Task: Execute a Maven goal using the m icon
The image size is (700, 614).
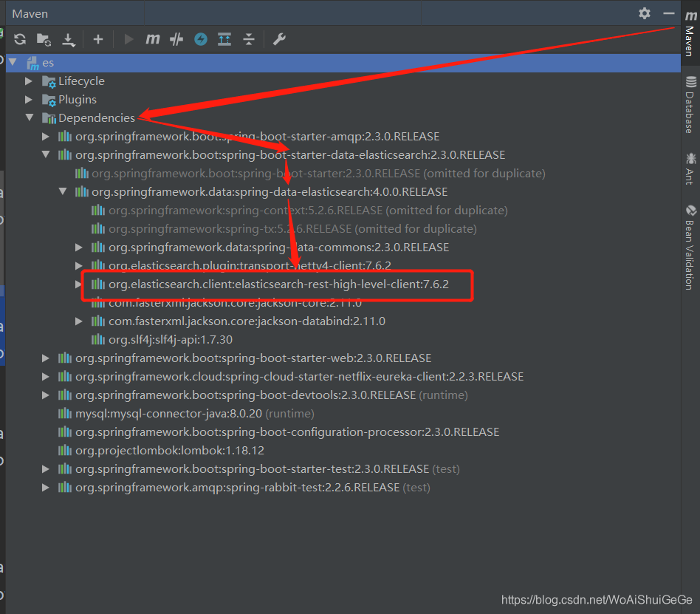Action: click(152, 39)
